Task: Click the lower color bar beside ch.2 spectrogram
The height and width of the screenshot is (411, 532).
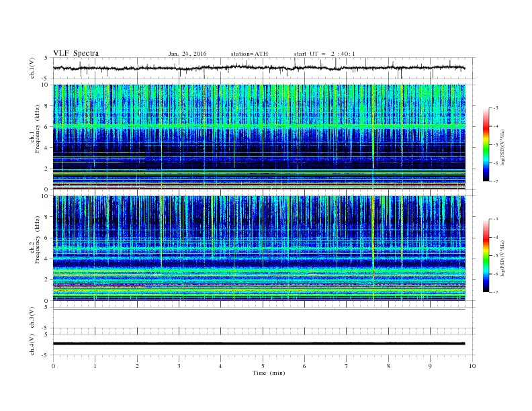Action: [486, 255]
